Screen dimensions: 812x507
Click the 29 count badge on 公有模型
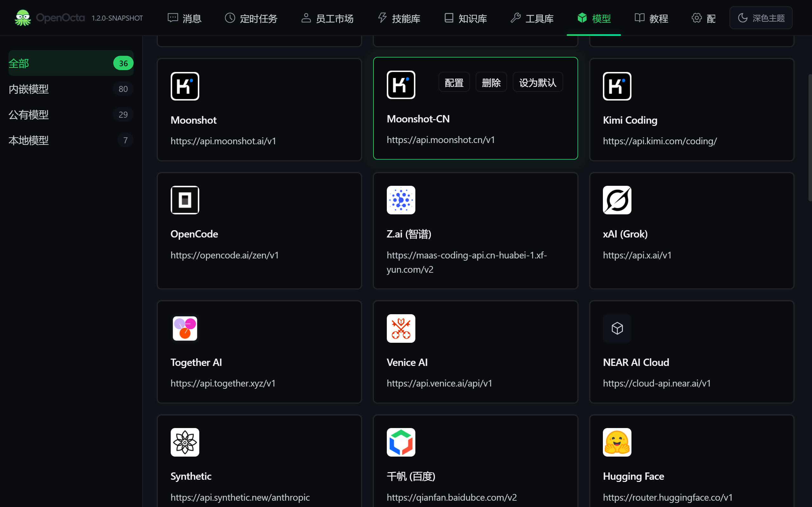pos(123,115)
